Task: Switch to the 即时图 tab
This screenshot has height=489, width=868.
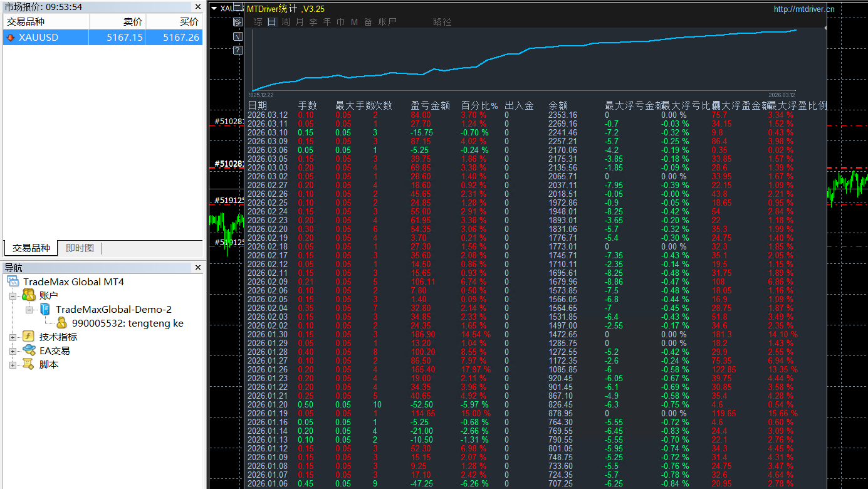Action: coord(79,248)
